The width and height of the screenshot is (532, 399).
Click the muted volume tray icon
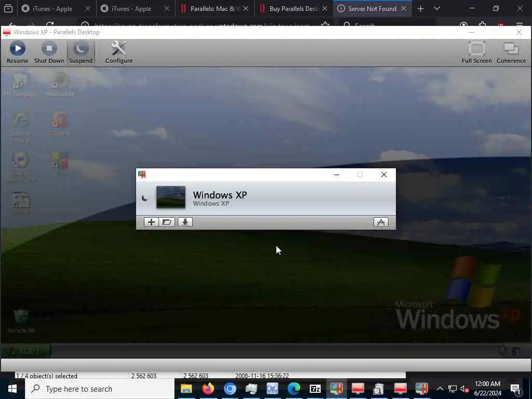[464, 389]
